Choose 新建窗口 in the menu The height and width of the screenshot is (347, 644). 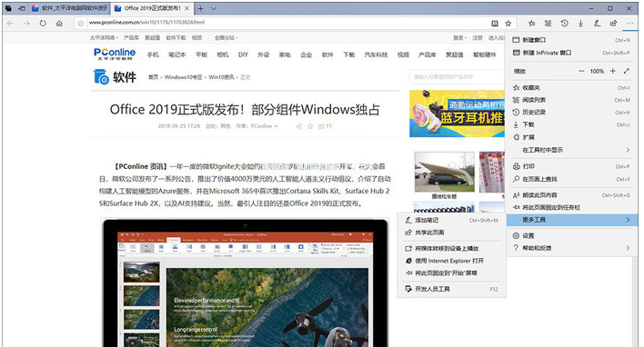[x=571, y=40]
